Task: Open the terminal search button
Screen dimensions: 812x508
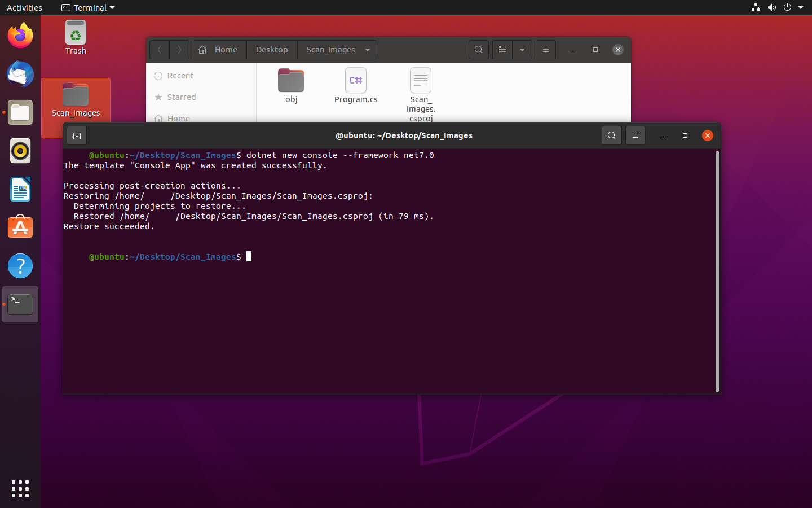Action: [611, 135]
